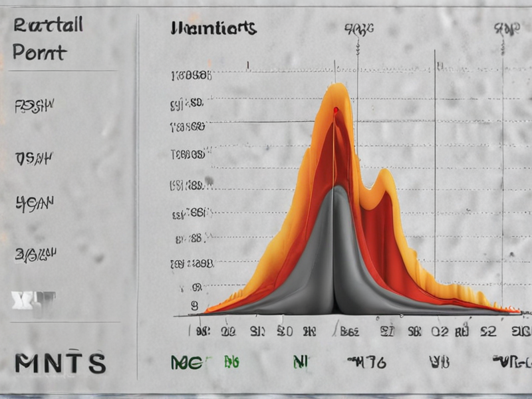Open the FSSH item in left sidebar
This screenshot has height=399, width=532.
click(x=34, y=105)
